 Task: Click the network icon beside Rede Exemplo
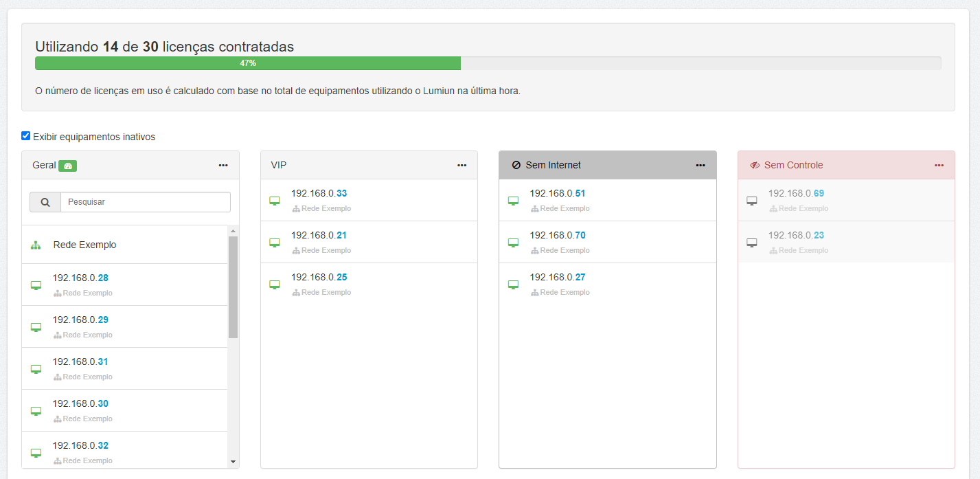tap(36, 245)
